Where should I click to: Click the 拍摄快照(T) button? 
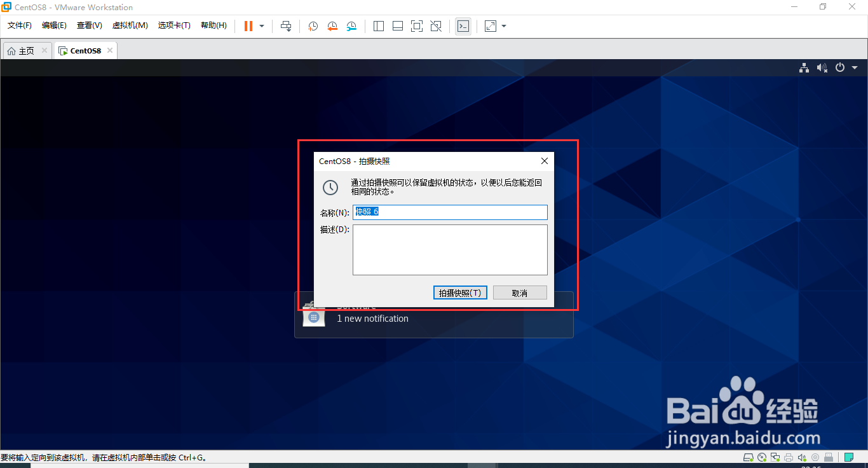[x=460, y=292]
